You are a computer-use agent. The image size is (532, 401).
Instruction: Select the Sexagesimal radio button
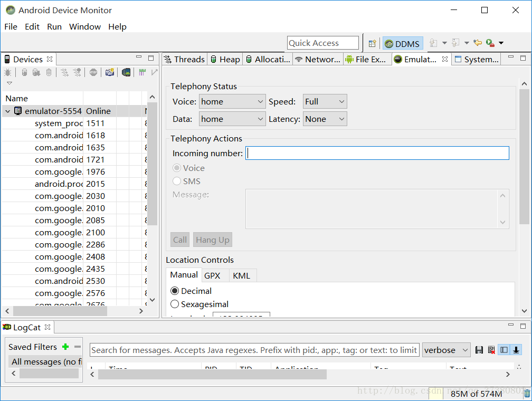175,304
